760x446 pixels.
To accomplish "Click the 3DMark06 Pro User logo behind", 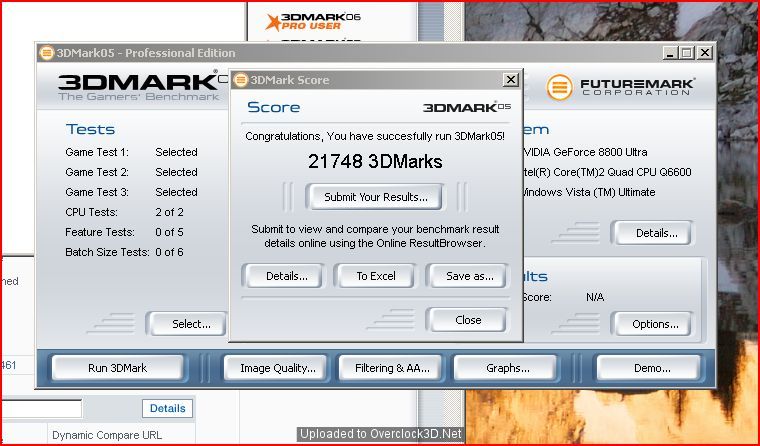I will point(313,22).
